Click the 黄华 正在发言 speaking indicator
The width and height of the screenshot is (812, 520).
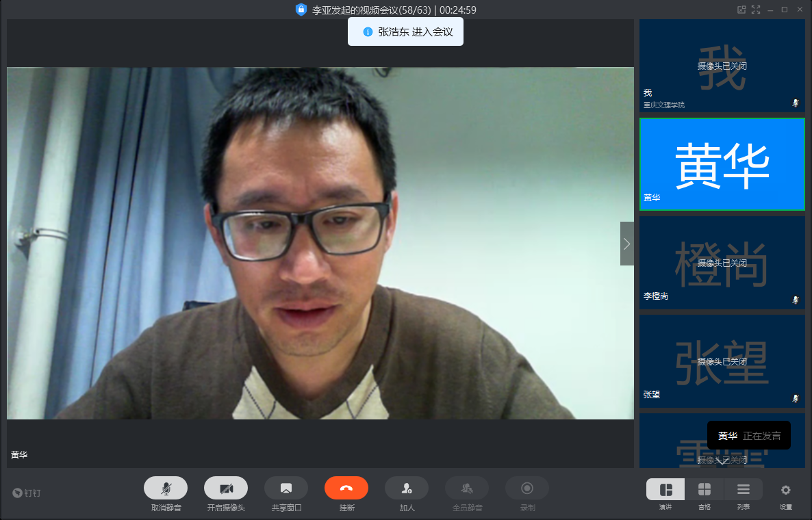tap(748, 436)
